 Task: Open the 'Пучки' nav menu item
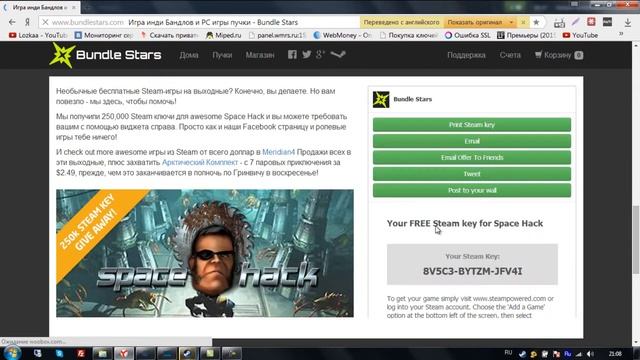(222, 55)
